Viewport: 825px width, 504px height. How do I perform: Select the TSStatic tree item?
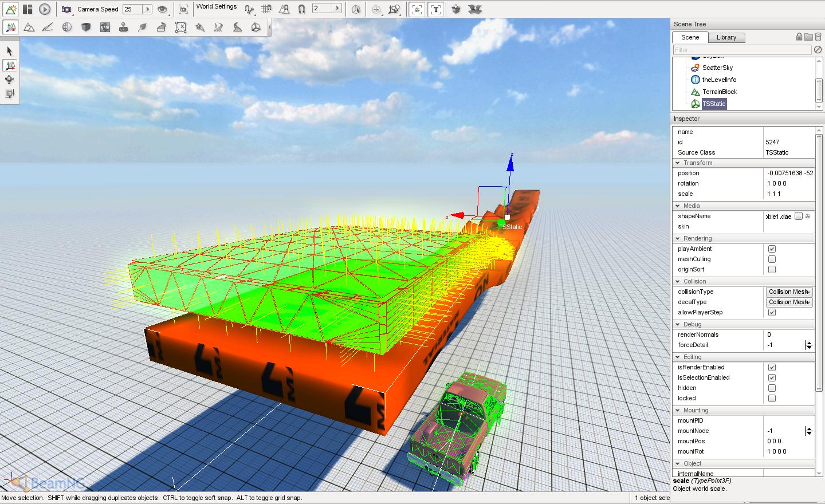pos(714,104)
